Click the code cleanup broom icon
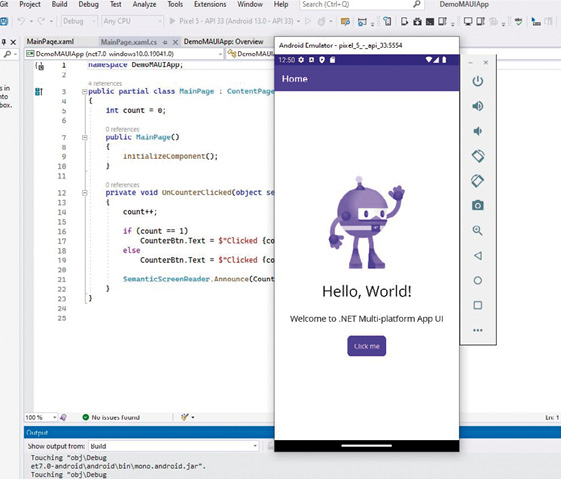The image size is (561, 479). tap(185, 417)
